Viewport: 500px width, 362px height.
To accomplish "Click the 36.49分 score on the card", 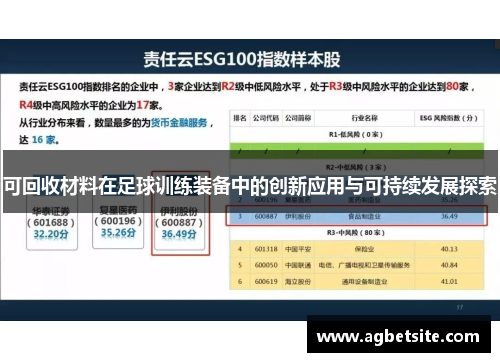I will click(x=179, y=234).
